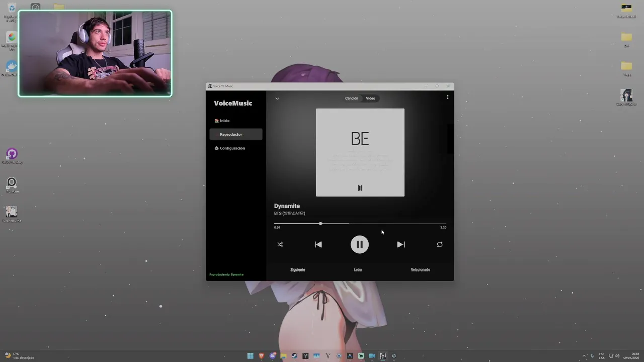This screenshot has width=644, height=362.
Task: Click the pause icon on album art
Action: click(360, 188)
